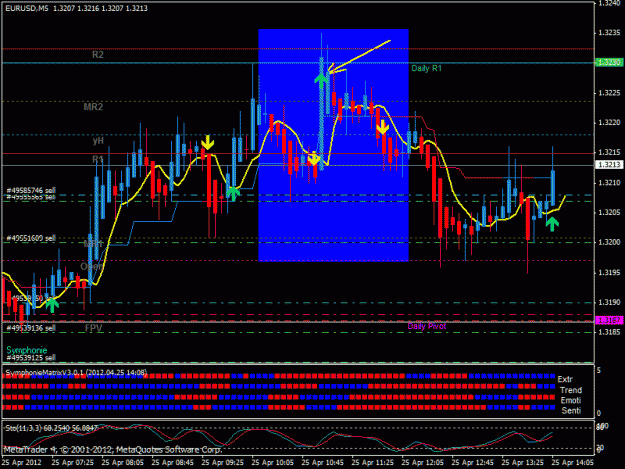625x469 pixels.
Task: Click the green up arrow near 09:25 candles
Action: coord(233,193)
